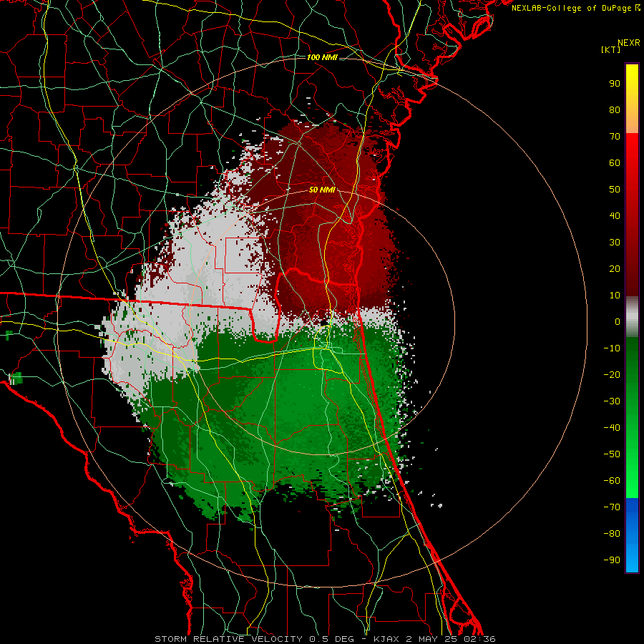
Task: Click the -90 knot value on the color scale
Action: (x=612, y=560)
